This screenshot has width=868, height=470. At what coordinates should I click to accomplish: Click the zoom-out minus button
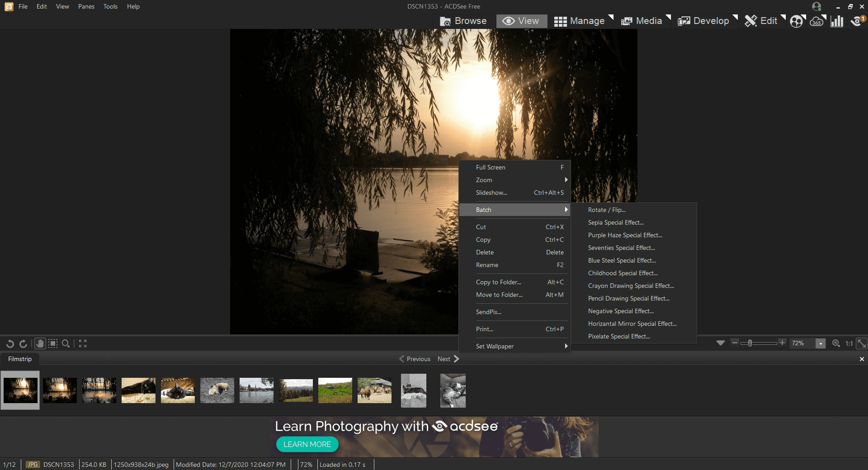735,343
